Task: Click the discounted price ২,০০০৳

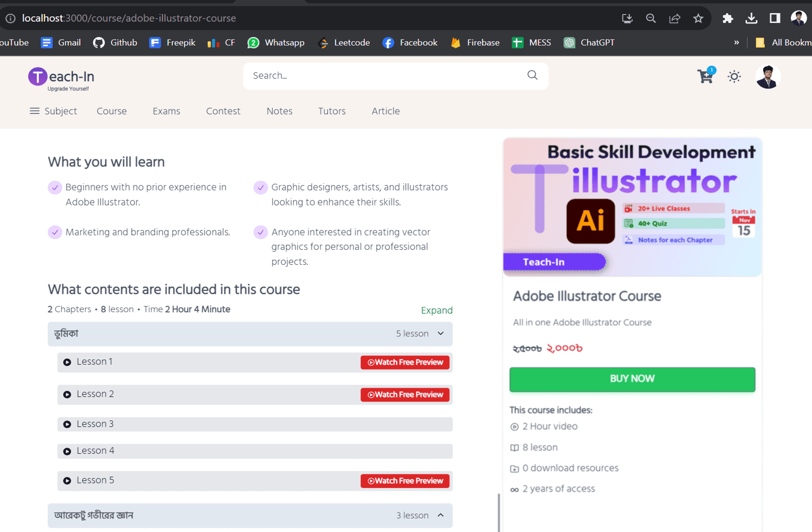Action: (x=565, y=348)
